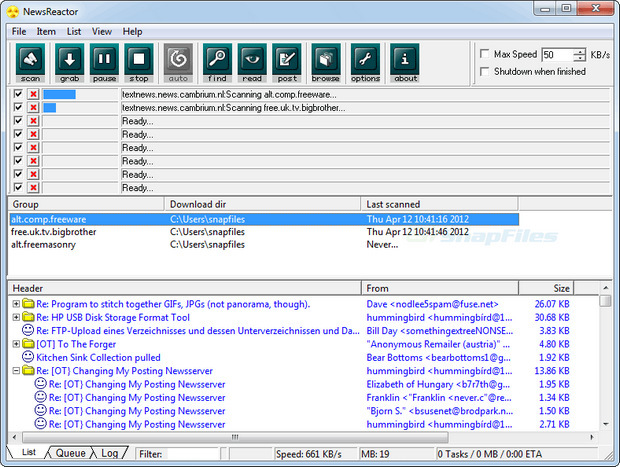620x467 pixels.
Task: Open the post message tool
Action: tap(287, 63)
